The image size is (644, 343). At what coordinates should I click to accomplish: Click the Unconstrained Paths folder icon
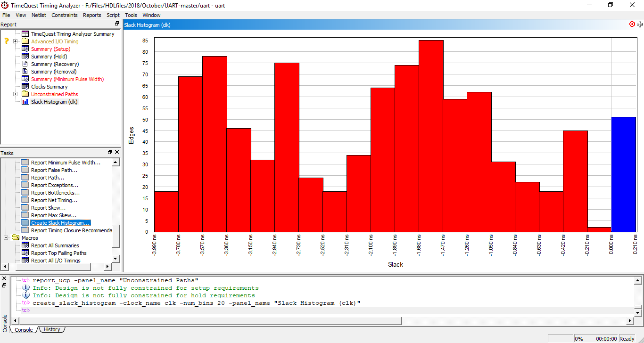[x=25, y=94]
